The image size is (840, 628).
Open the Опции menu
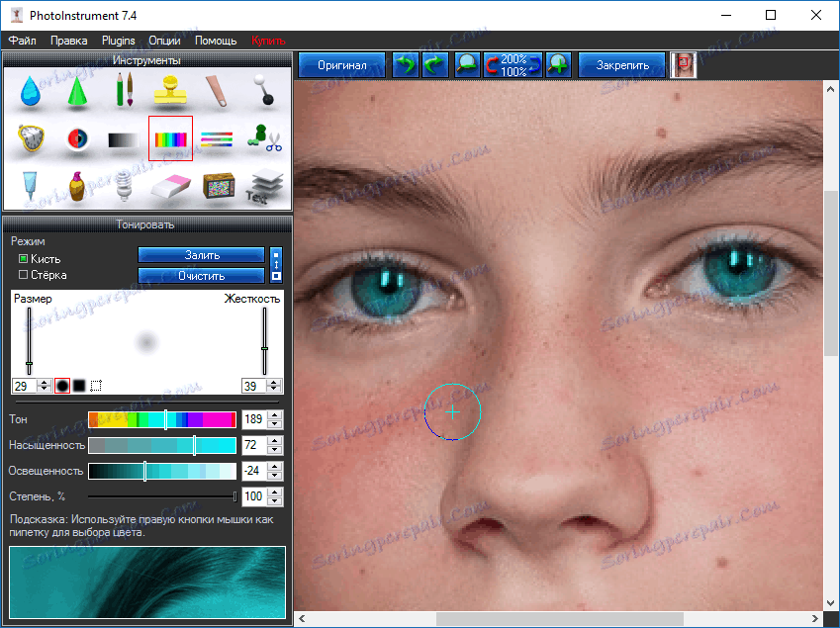point(164,41)
